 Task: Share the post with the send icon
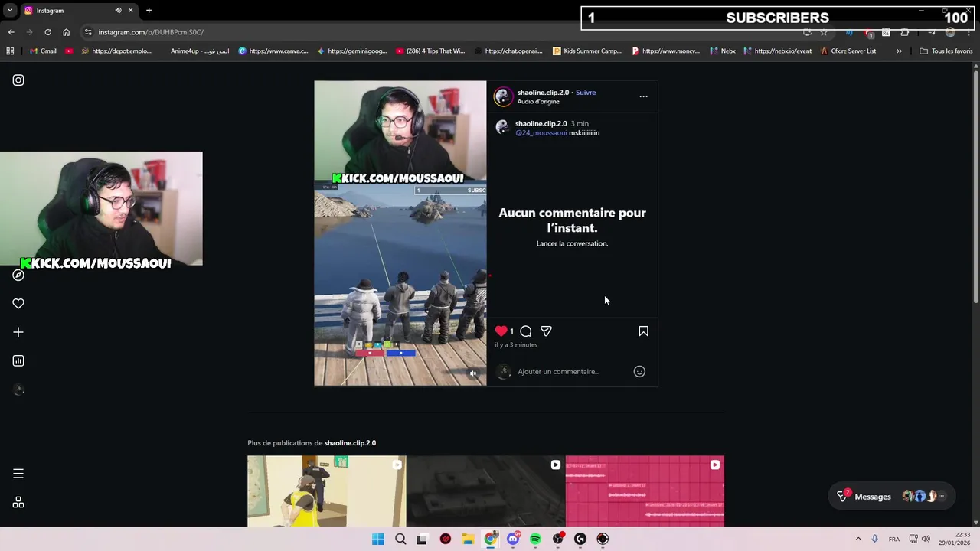(x=546, y=331)
